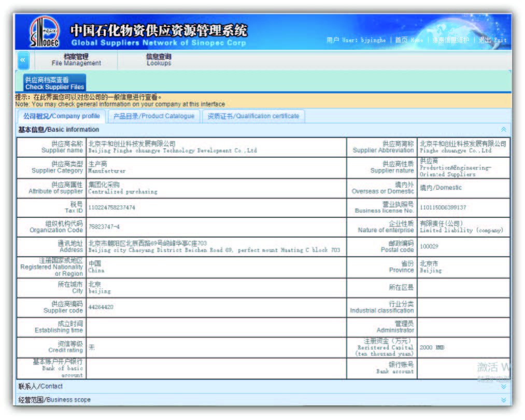The width and height of the screenshot is (525, 420).
Task: Click the Sinopec logo
Action: (45, 33)
